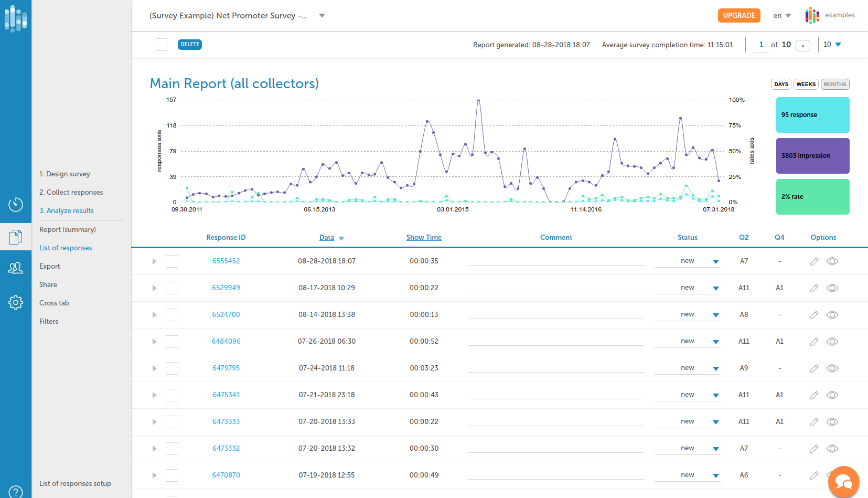Edit response 6484096 using the pencil icon
The image size is (868, 498).
pyautogui.click(x=814, y=342)
